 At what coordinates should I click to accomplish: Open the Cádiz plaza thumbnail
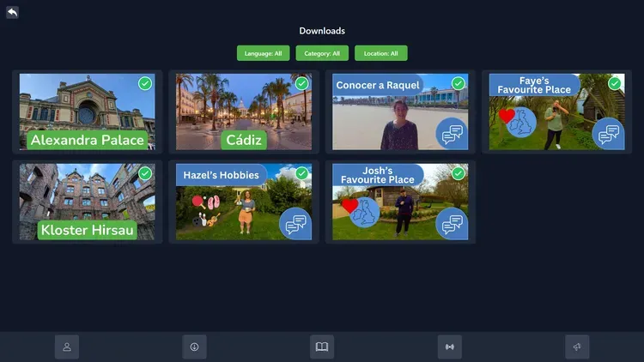(244, 112)
